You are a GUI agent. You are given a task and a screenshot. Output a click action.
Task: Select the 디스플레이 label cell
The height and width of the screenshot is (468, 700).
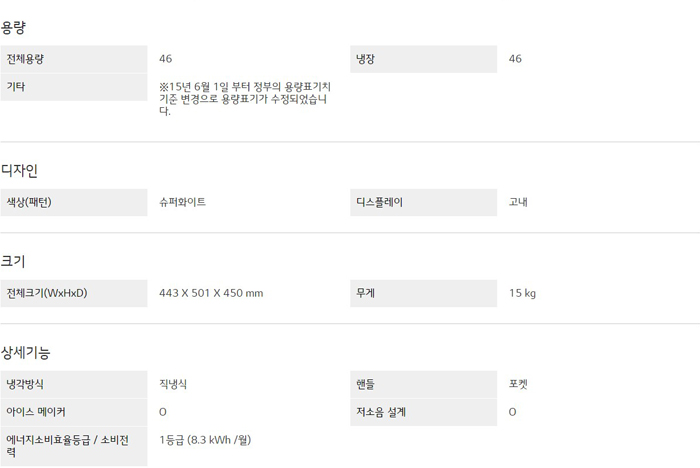click(x=423, y=202)
